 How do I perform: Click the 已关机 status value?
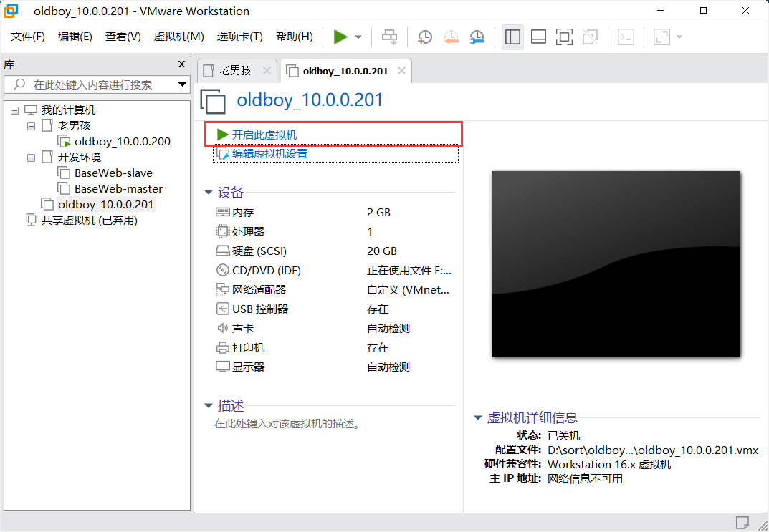(563, 435)
